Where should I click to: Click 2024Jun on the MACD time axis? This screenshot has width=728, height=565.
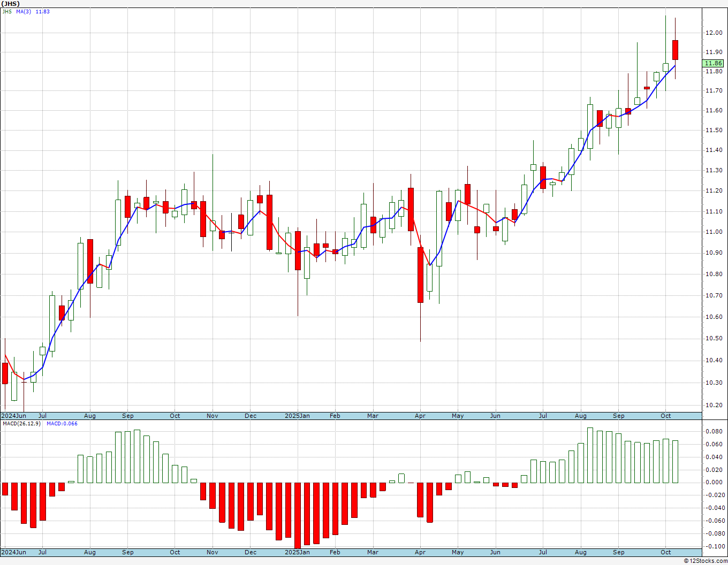[13, 552]
